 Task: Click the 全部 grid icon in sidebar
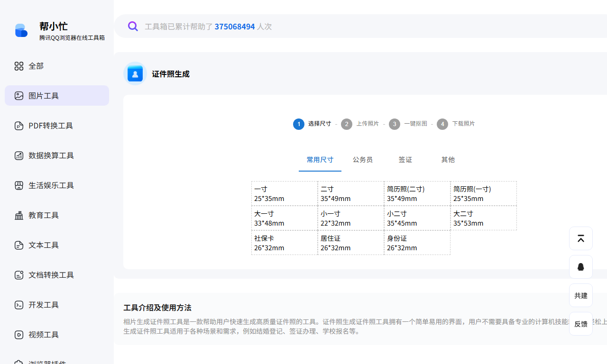19,66
